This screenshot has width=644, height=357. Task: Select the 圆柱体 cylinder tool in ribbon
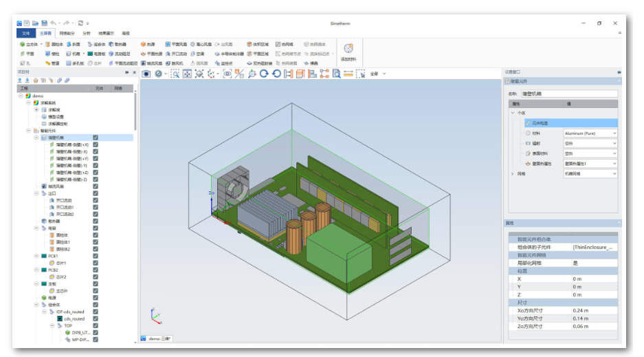(54, 44)
